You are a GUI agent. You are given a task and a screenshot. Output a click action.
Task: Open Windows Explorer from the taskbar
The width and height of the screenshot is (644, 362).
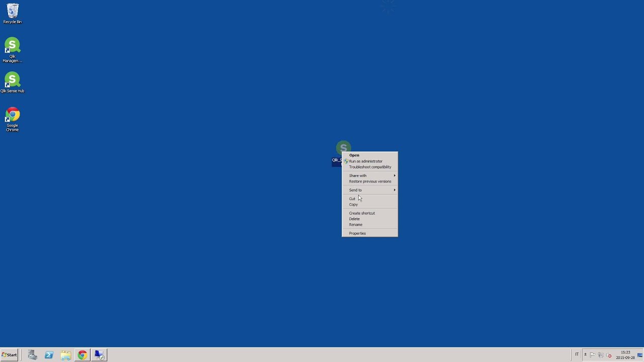pos(65,355)
